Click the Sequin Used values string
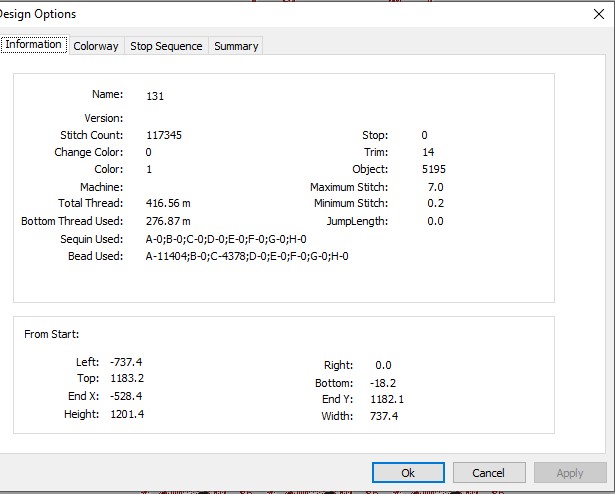This screenshot has width=615, height=494. click(226, 239)
